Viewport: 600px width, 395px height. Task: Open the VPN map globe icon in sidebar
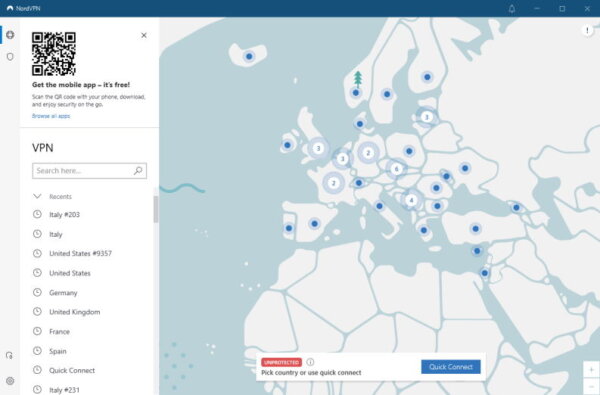click(x=10, y=35)
